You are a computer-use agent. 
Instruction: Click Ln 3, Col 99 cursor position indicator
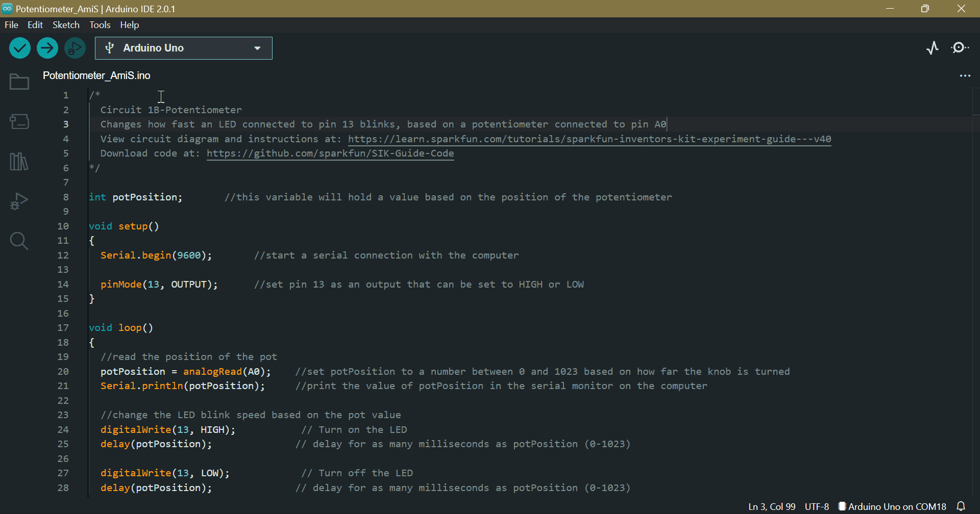tap(772, 506)
